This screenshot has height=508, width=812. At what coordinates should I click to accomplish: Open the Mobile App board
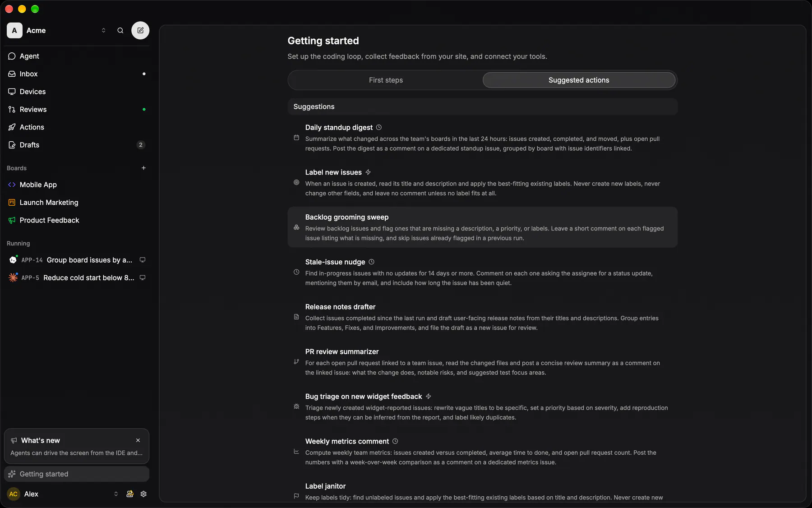coord(77,185)
